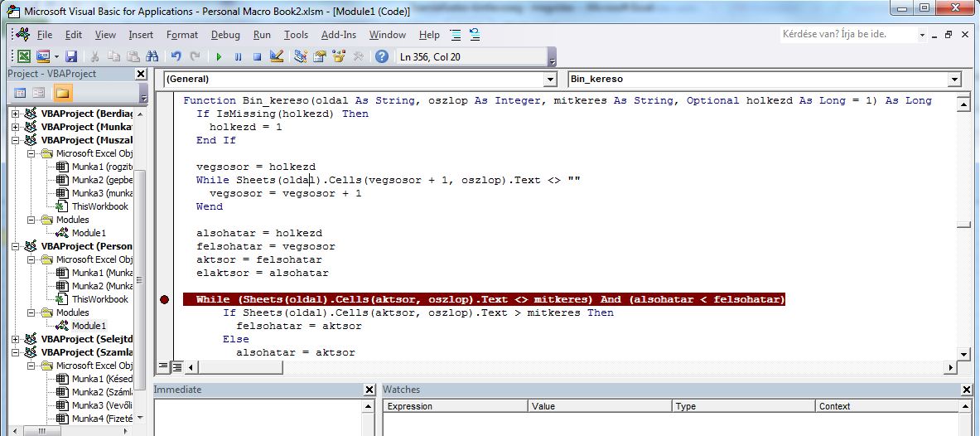Image resolution: width=980 pixels, height=436 pixels.
Task: Click the Context column header in Watches
Action: tap(887, 406)
